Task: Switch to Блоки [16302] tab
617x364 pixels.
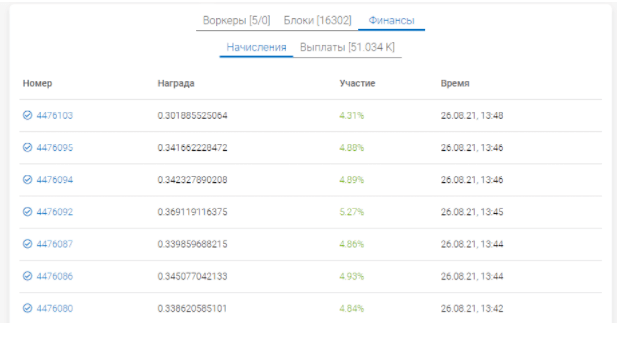Action: pos(318,20)
